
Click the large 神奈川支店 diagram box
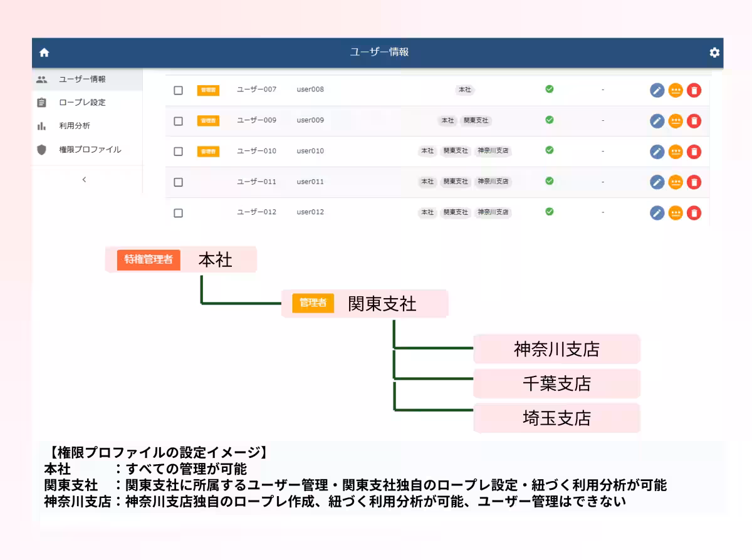(556, 349)
